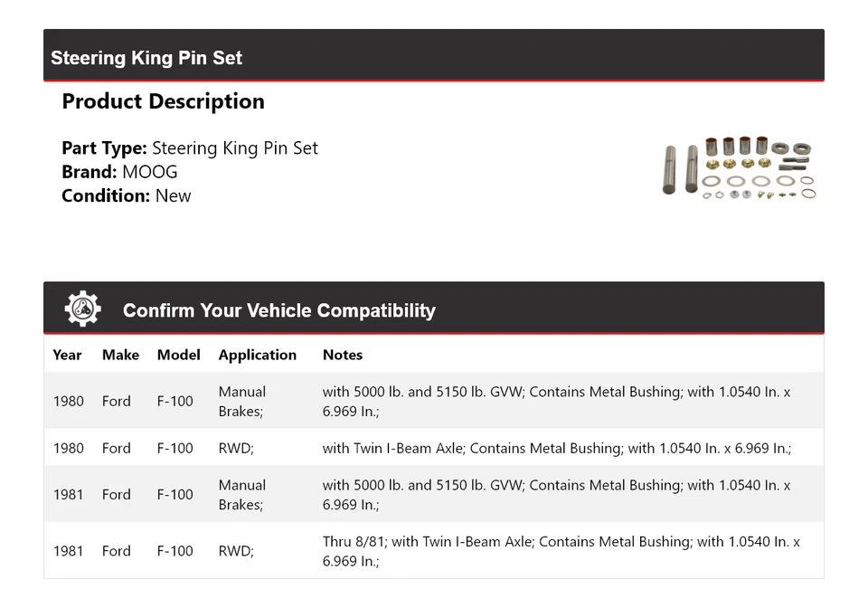Viewport: 868px width, 608px height.
Task: Click the 1981 Manual Brakes application cell
Action: (x=242, y=495)
